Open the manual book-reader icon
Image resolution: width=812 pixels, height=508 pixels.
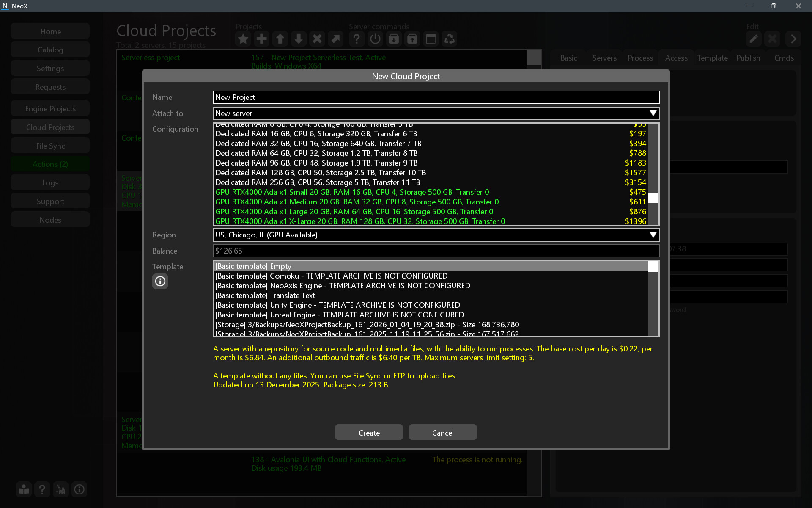(24, 489)
